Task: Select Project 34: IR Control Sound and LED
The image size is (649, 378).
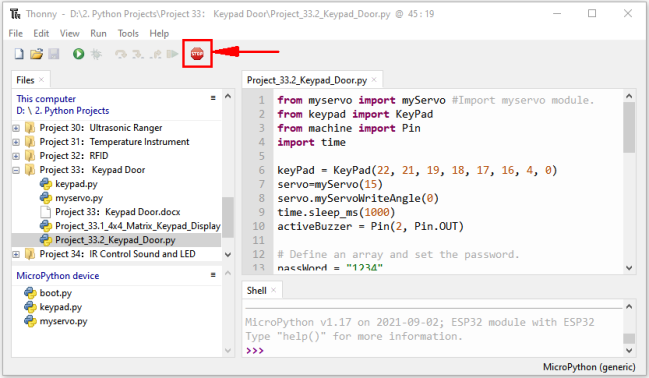Action: click(x=117, y=254)
